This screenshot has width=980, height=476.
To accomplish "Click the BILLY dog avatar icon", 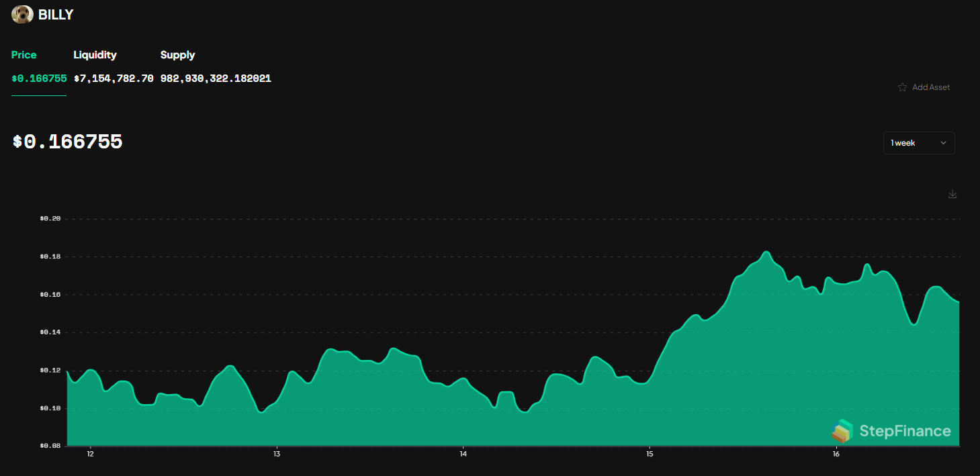I will 22,14.
